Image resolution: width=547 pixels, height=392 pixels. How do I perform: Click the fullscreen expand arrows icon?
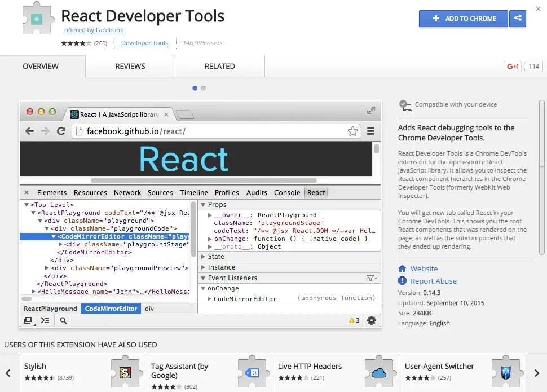click(x=371, y=111)
